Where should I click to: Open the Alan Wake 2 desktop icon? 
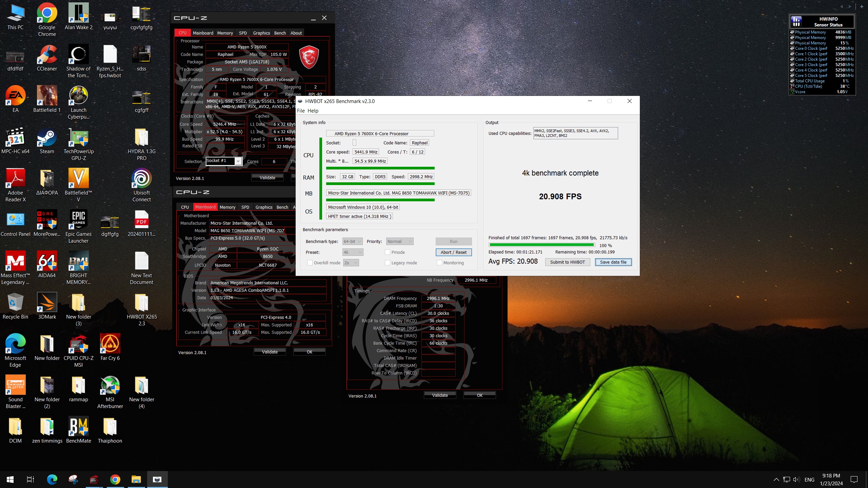pyautogui.click(x=78, y=16)
